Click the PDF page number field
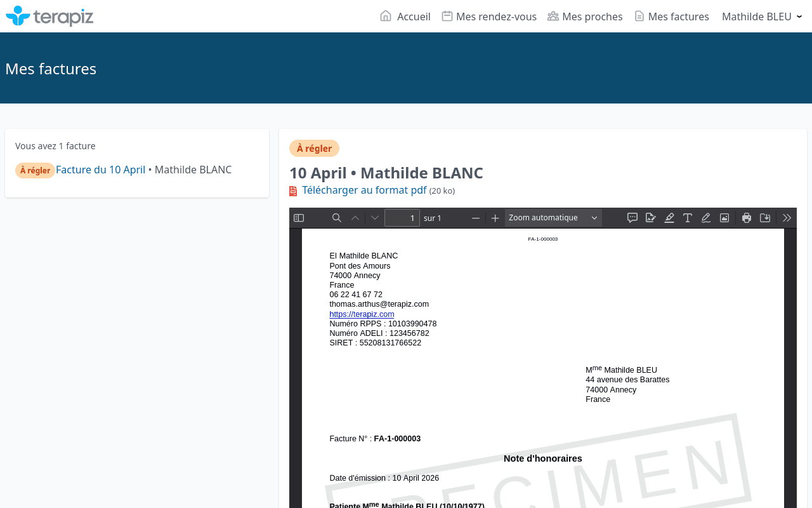 402,218
